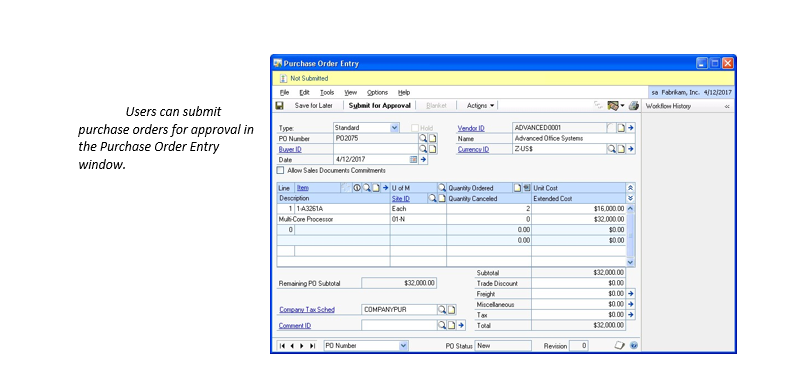Image resolution: width=793 pixels, height=375 pixels.
Task: Open Item lookup magnifier in grid header
Action: tap(367, 188)
